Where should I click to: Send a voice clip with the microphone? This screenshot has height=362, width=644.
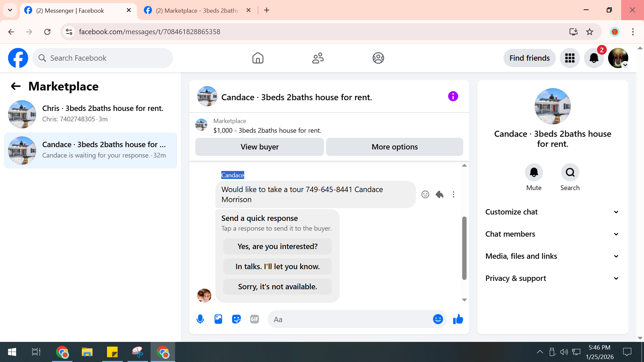tap(200, 319)
